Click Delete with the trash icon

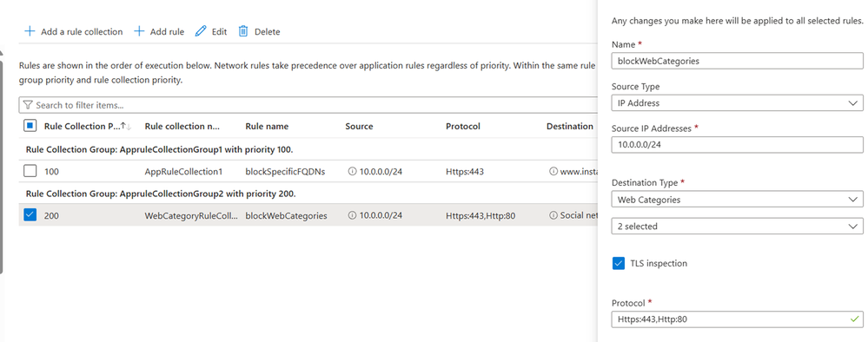(259, 31)
